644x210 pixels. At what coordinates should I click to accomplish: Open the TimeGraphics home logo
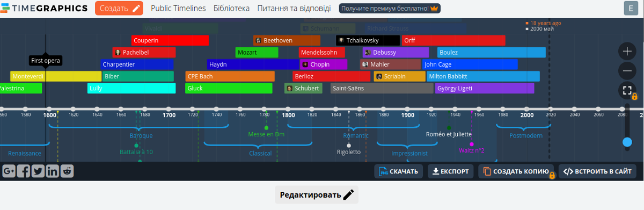coord(44,8)
